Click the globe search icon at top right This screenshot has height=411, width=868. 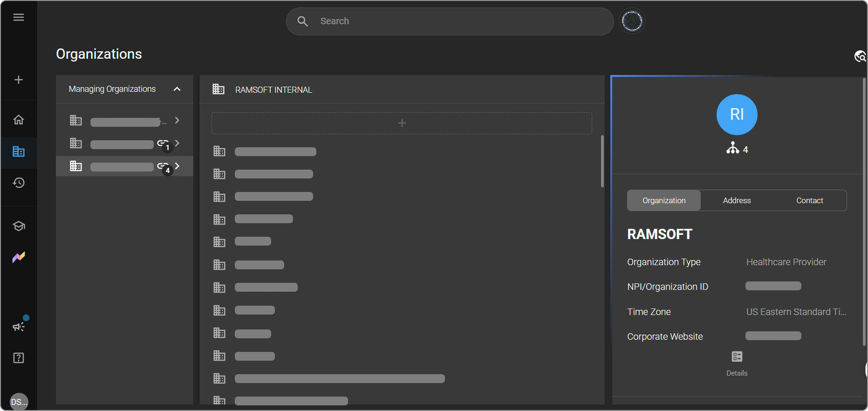click(860, 56)
